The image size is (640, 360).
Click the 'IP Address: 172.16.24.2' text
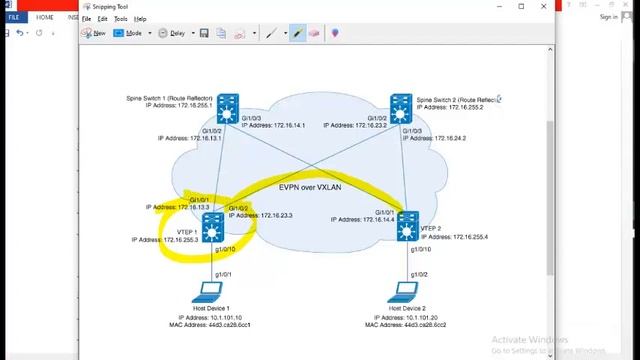tap(434, 138)
